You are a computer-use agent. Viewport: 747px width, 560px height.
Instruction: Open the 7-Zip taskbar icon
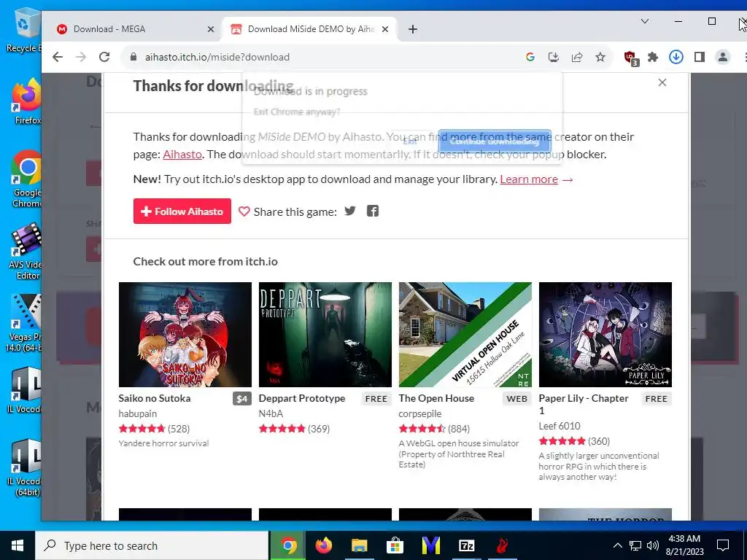point(466,545)
